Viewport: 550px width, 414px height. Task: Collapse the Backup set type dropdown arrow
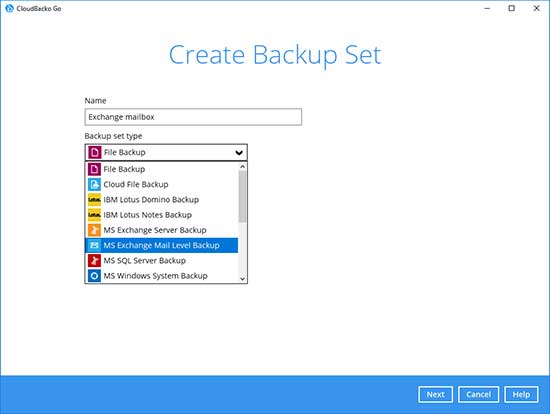[239, 153]
